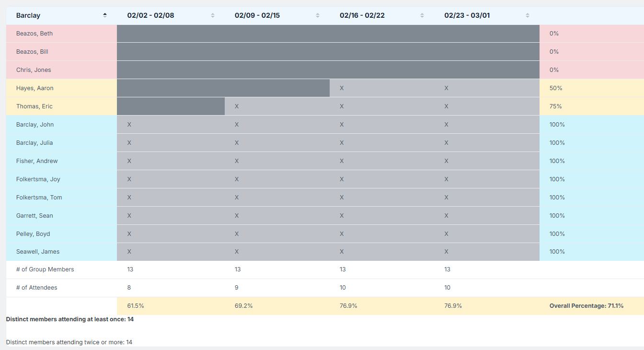Click the Overall Percentage: 71.1% summary
The image size is (644, 350).
(586, 306)
